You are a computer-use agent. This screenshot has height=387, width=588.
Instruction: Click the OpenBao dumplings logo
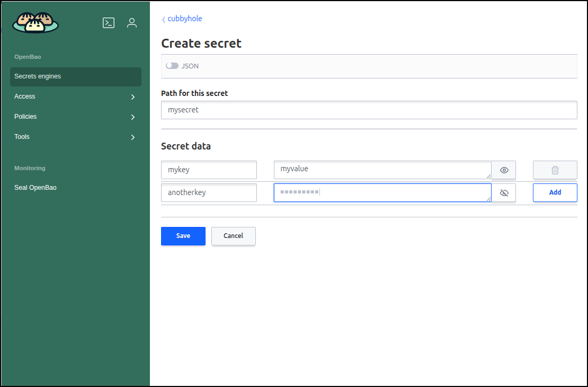[x=35, y=22]
